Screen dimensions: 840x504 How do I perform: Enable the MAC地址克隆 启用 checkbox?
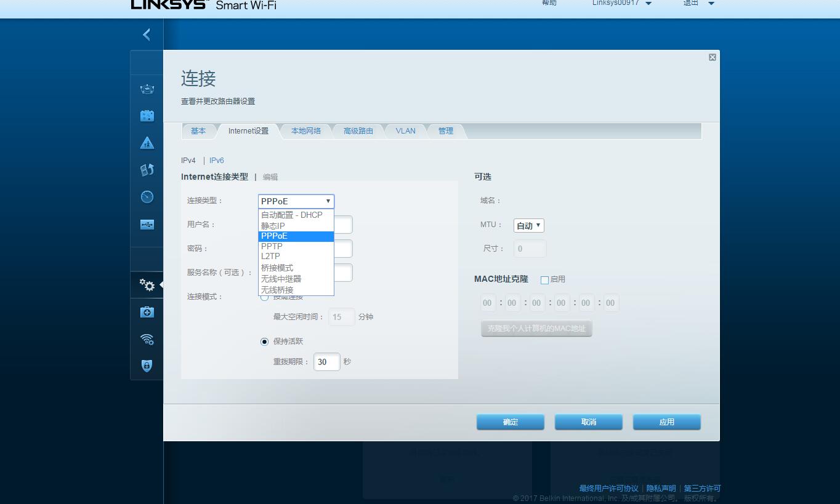[544, 280]
